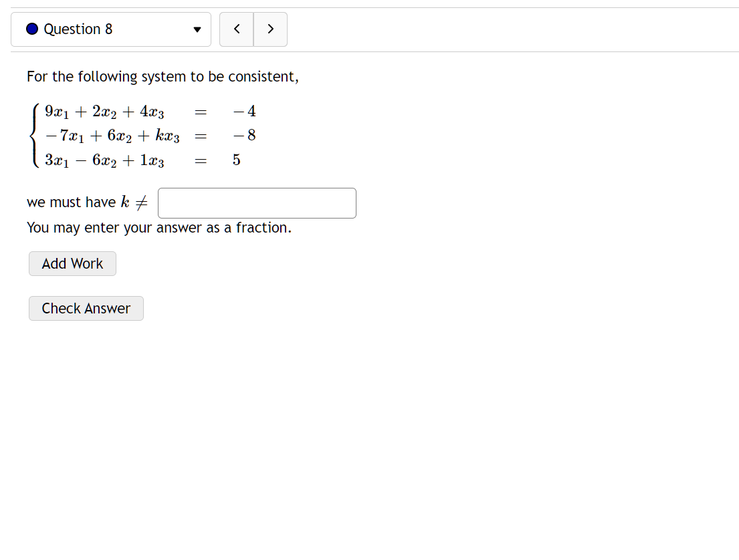
Task: Select Question 8 in the header bar
Action: (78, 29)
